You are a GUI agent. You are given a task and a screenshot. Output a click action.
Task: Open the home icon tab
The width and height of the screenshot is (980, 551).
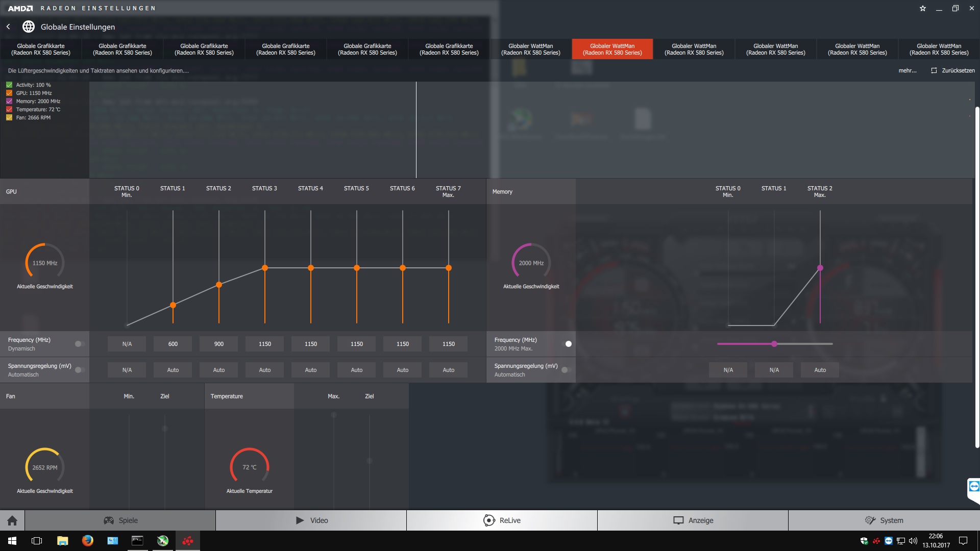pos(12,520)
